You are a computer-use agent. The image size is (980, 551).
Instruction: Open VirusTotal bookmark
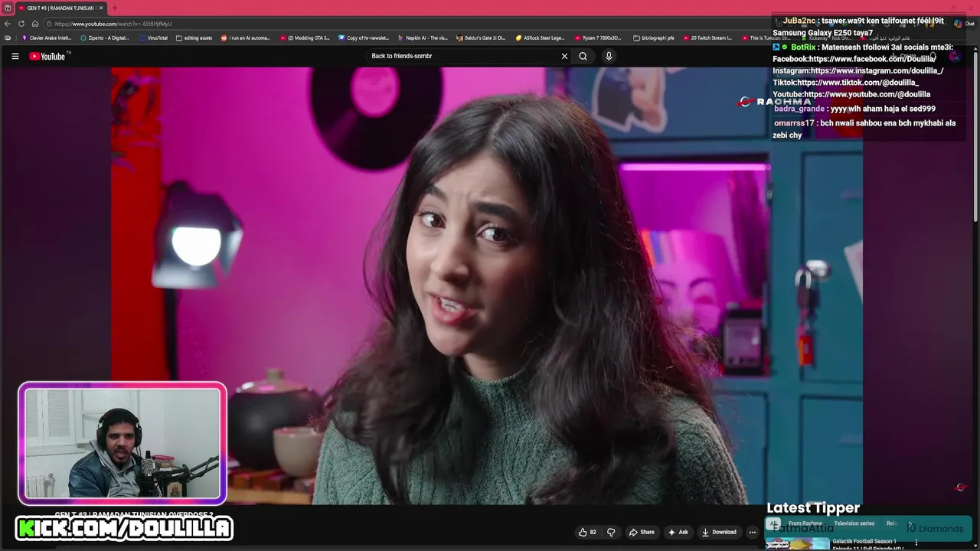[153, 37]
